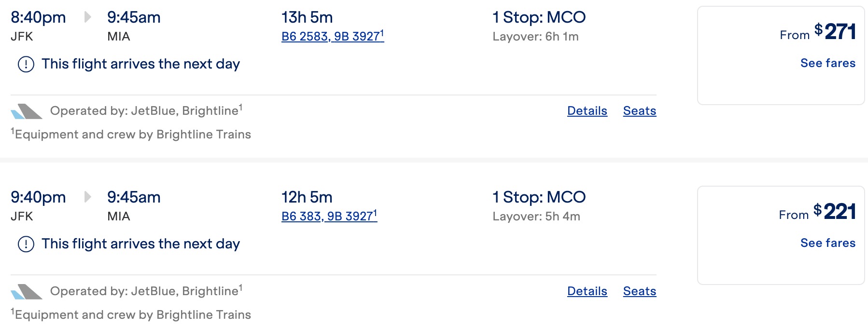The image size is (868, 326).
Task: See fares for the $221 flight
Action: pyautogui.click(x=828, y=243)
